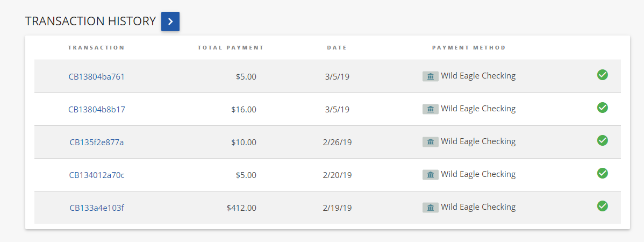Click green checkmark for CB13804ba761
Viewport: 644px width, 242px height.
[x=603, y=75]
